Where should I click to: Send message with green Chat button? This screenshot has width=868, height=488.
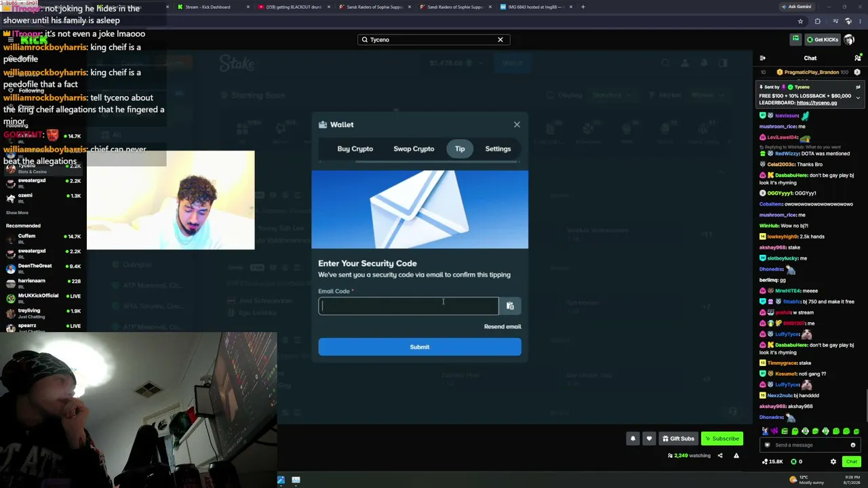click(x=851, y=462)
